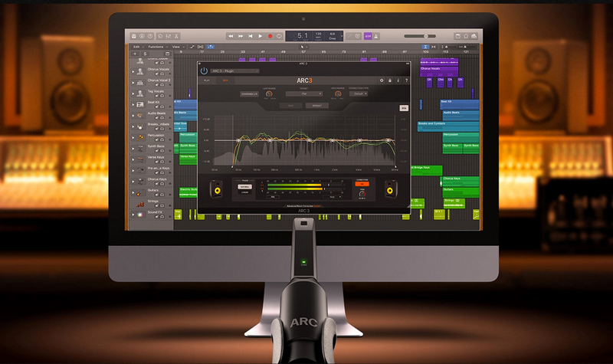Screen dimensions: 613x364
Task: Mute the Tag Vocals track
Action: (157, 95)
